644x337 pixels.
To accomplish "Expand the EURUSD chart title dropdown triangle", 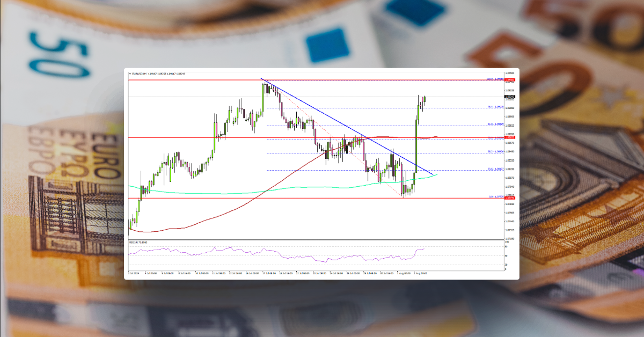I will click(x=130, y=73).
